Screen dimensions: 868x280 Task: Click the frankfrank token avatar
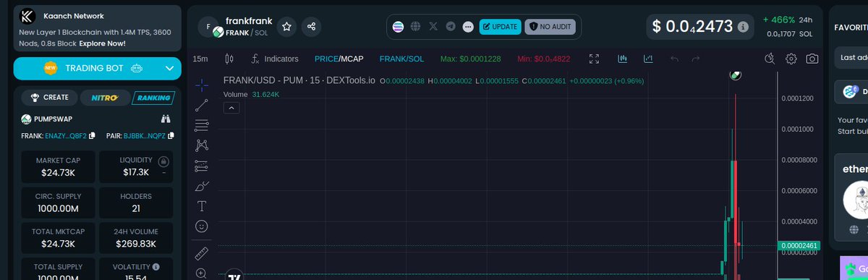tap(209, 27)
